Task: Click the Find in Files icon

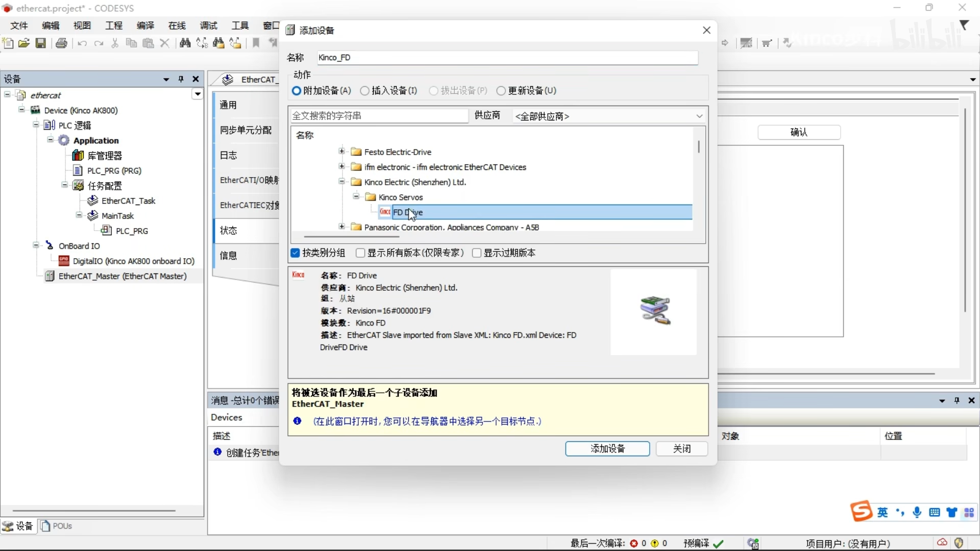Action: click(x=218, y=43)
